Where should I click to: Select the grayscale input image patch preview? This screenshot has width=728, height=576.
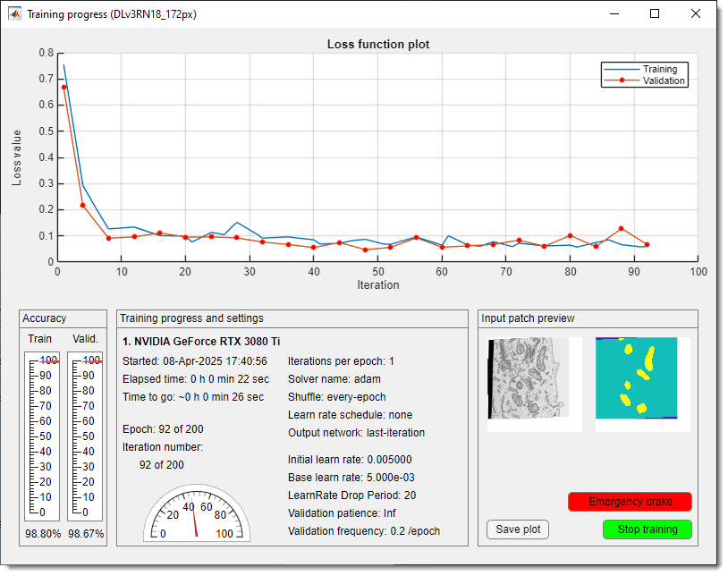[x=533, y=379]
